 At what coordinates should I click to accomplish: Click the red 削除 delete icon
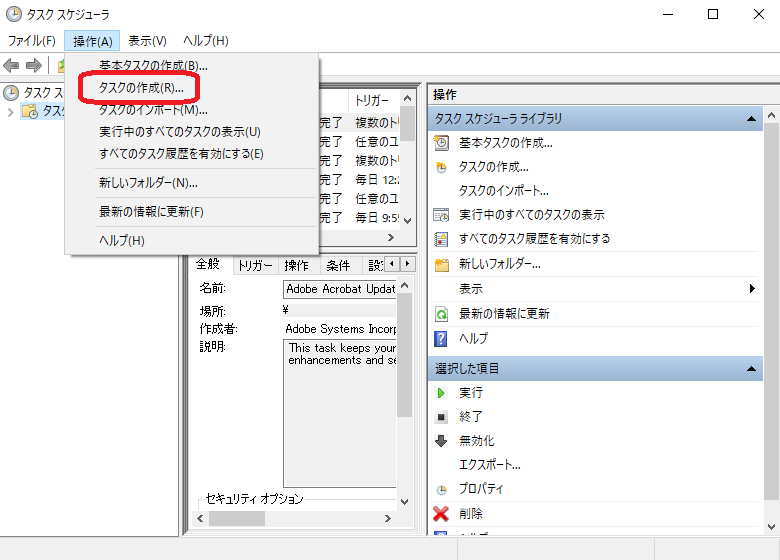pos(441,514)
